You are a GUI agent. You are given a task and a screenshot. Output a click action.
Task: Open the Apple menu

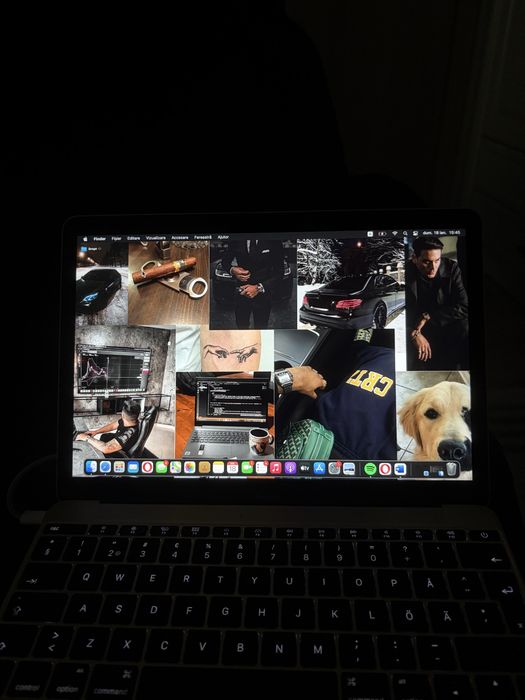click(x=85, y=239)
